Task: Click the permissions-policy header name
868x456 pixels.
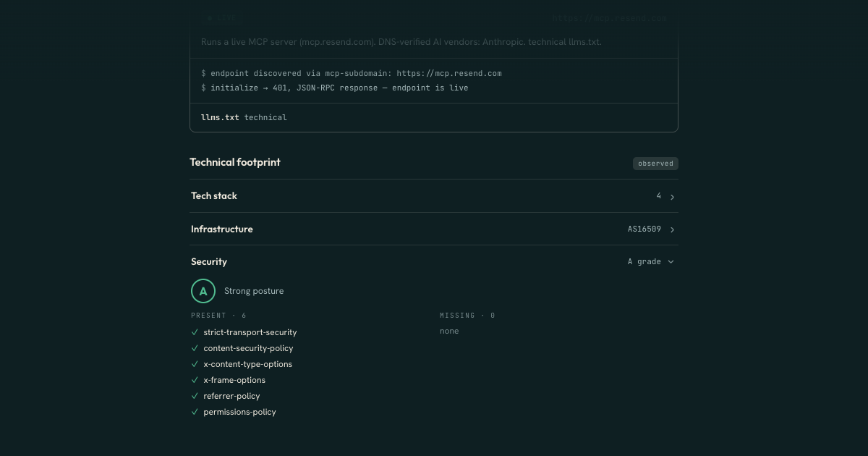Action: pyautogui.click(x=239, y=412)
